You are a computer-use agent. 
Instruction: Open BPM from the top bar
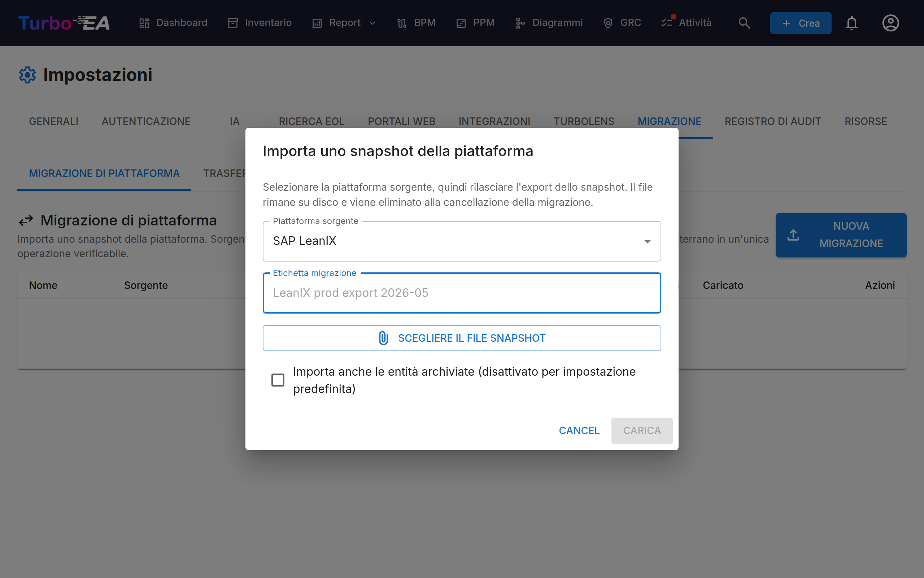(416, 23)
